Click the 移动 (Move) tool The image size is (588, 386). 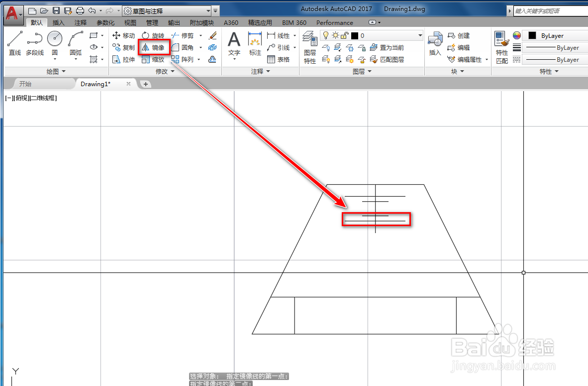pyautogui.click(x=123, y=36)
